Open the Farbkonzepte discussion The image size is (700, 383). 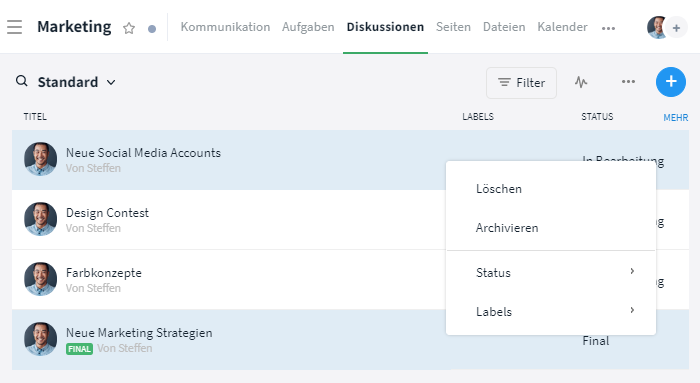(x=104, y=273)
